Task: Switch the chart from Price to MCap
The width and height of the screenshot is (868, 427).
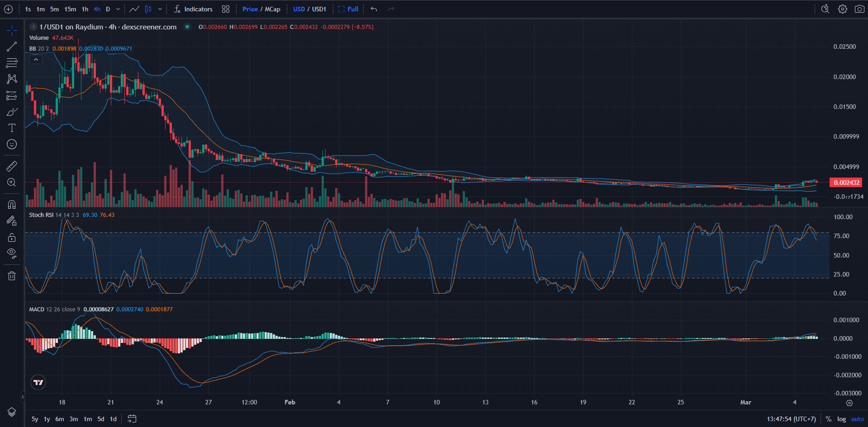Action: pos(272,9)
